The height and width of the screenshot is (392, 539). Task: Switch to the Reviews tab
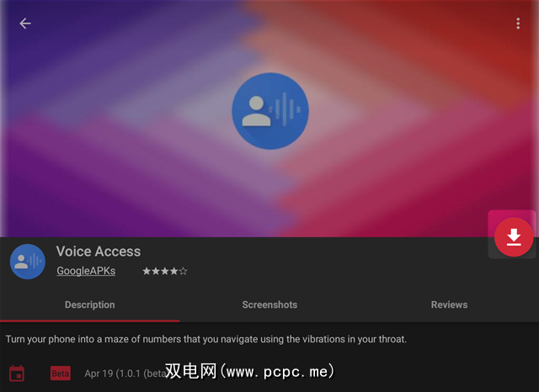449,305
